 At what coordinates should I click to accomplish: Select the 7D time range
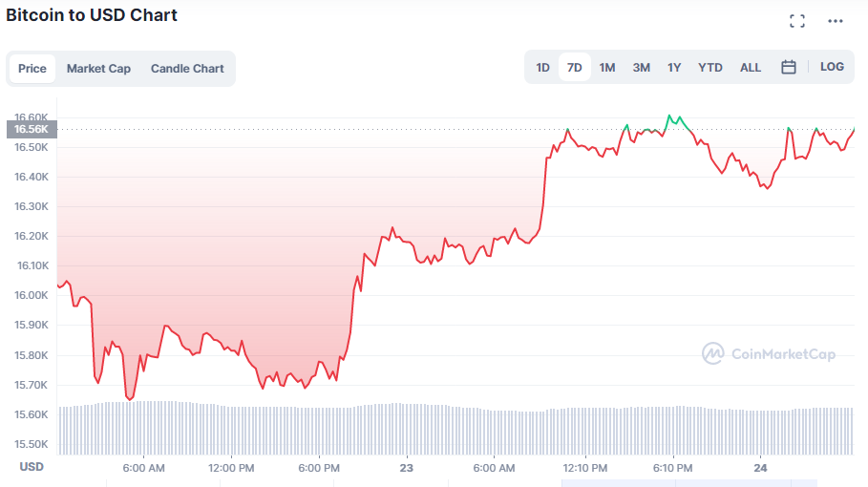[x=574, y=67]
